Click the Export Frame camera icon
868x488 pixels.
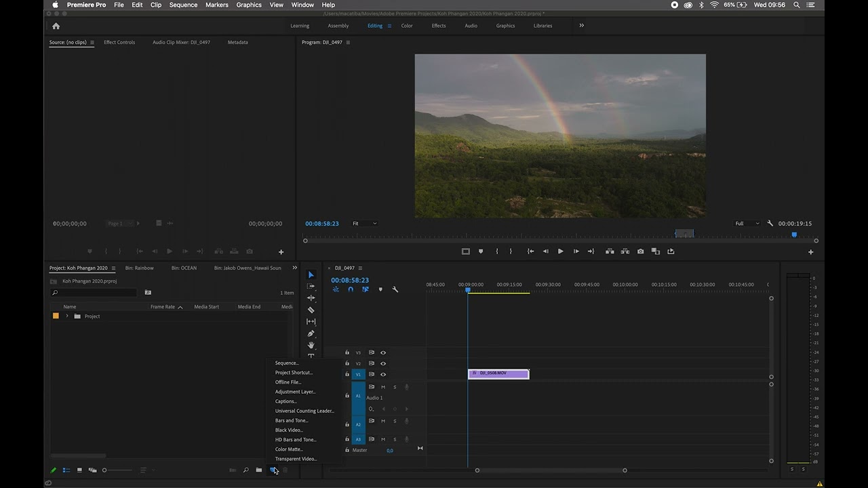tap(640, 251)
